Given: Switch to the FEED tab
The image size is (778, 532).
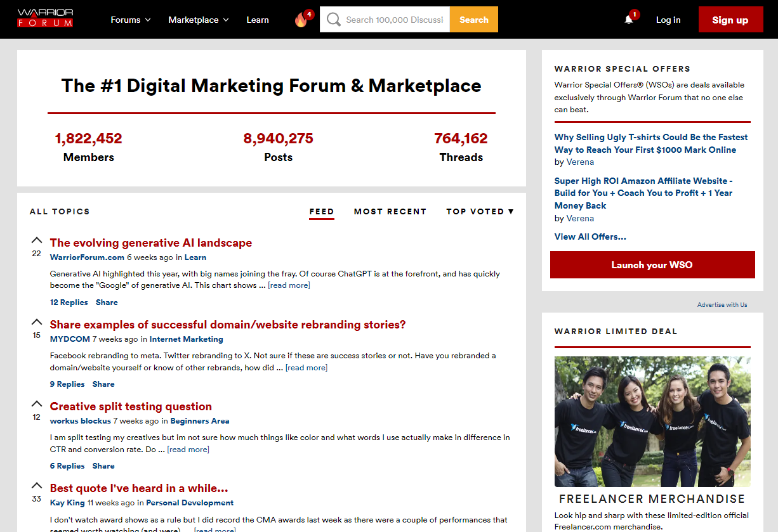Looking at the screenshot, I should pos(322,211).
